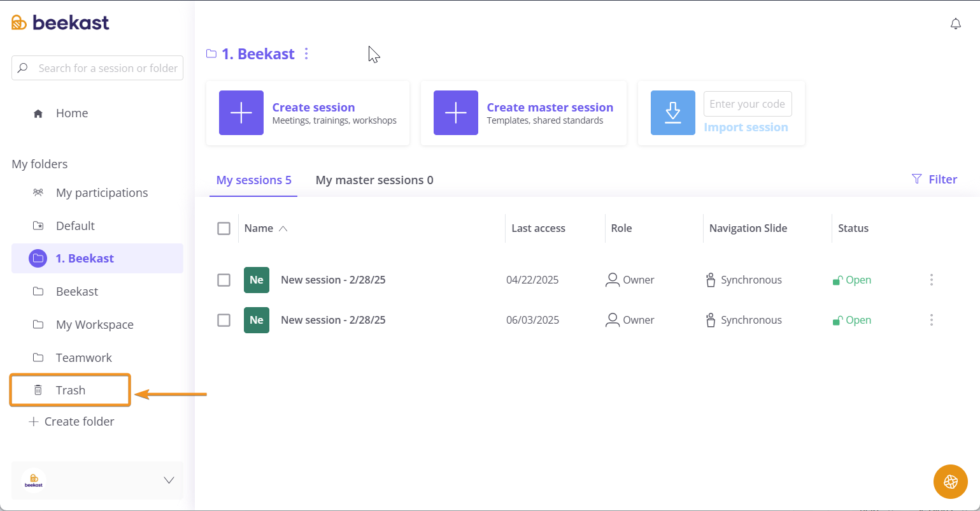Click the plus icon beside Create folder
Image resolution: width=980 pixels, height=511 pixels.
coord(34,421)
